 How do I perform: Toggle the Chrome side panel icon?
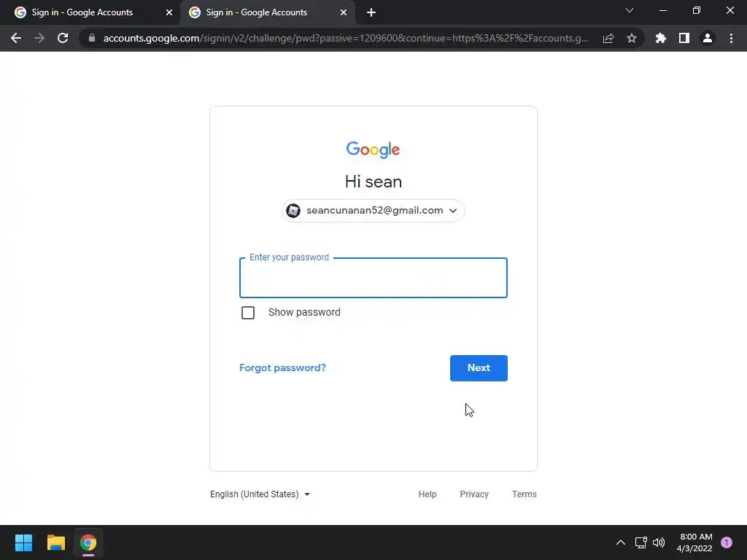click(x=684, y=38)
